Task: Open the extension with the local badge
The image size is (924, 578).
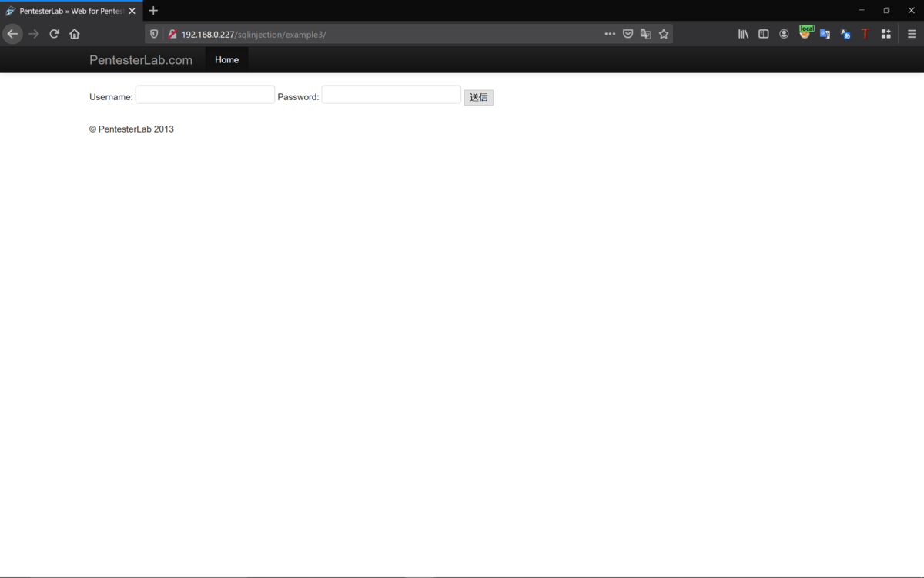Action: pyautogui.click(x=805, y=33)
